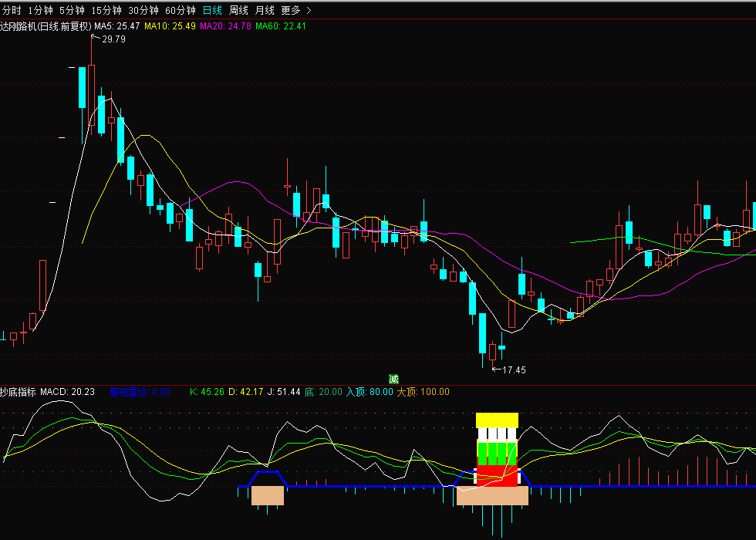Viewport: 756px width, 540px height.
Task: Click the 警戒雷达: 0.00 label
Action: [x=140, y=392]
